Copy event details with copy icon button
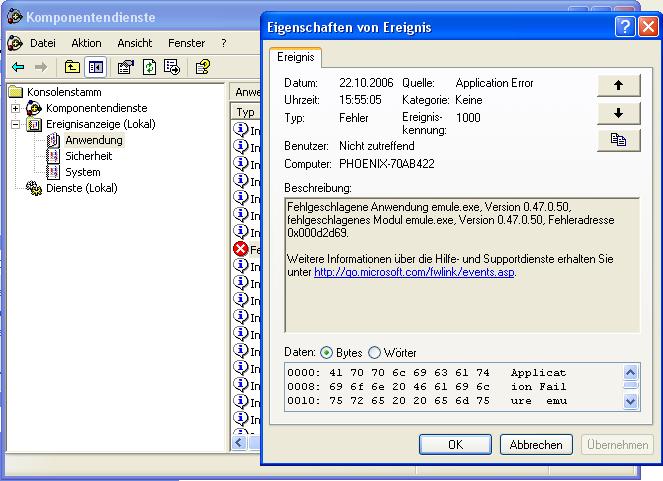Viewport: 663px width, 481px height. [x=619, y=140]
